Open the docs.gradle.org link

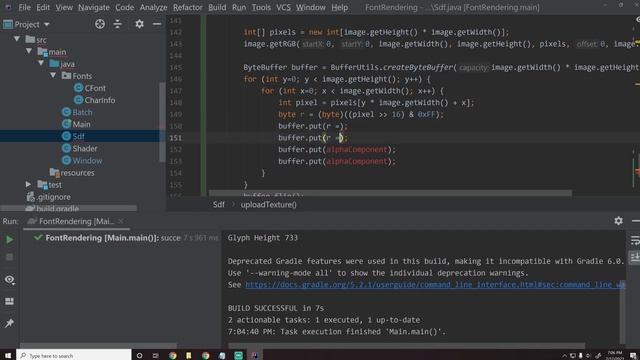pyautogui.click(x=435, y=284)
